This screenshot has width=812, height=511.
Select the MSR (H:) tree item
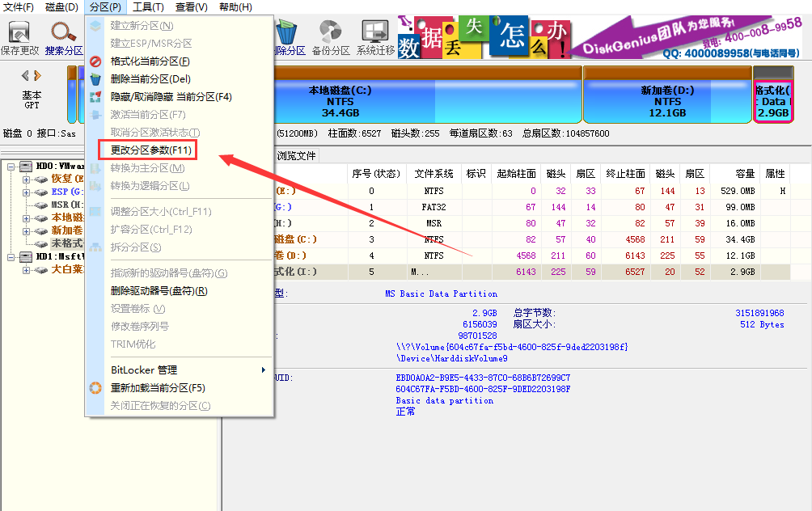click(66, 205)
